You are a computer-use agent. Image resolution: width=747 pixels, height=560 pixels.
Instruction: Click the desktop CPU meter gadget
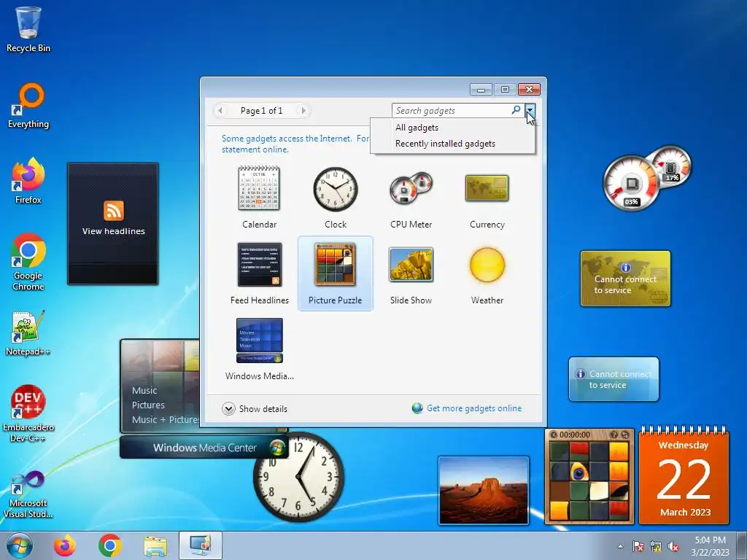646,178
